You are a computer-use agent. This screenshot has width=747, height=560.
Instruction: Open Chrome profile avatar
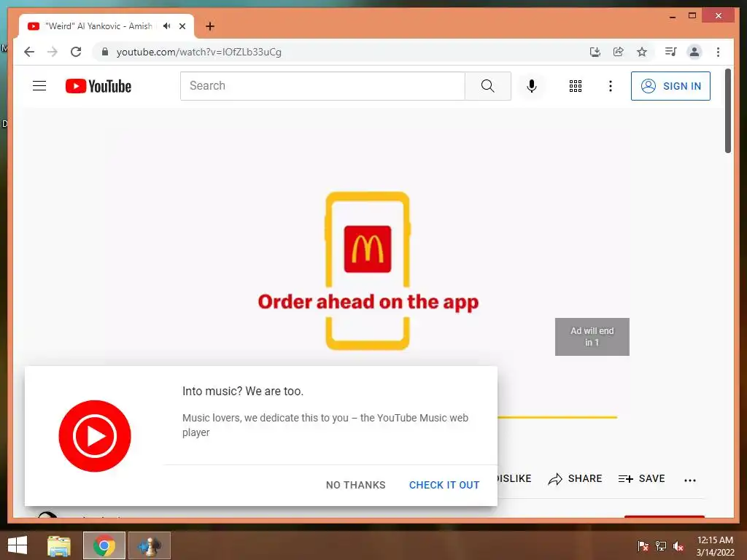pyautogui.click(x=694, y=52)
